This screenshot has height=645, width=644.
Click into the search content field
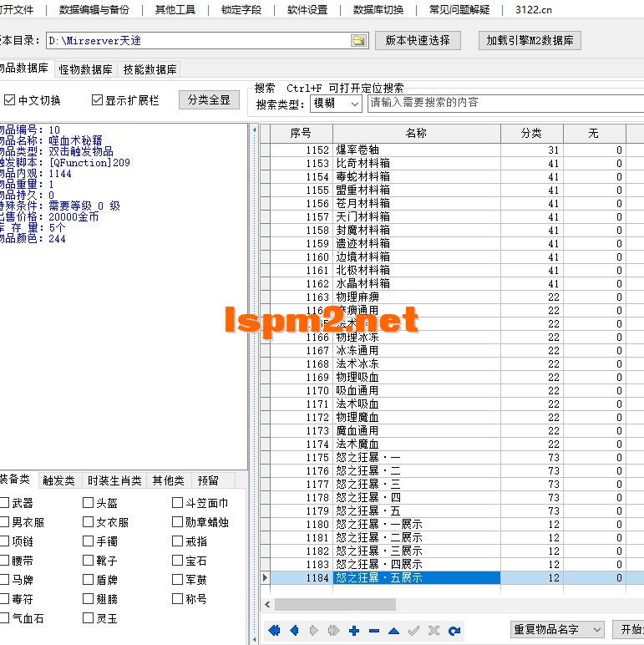tap(506, 103)
